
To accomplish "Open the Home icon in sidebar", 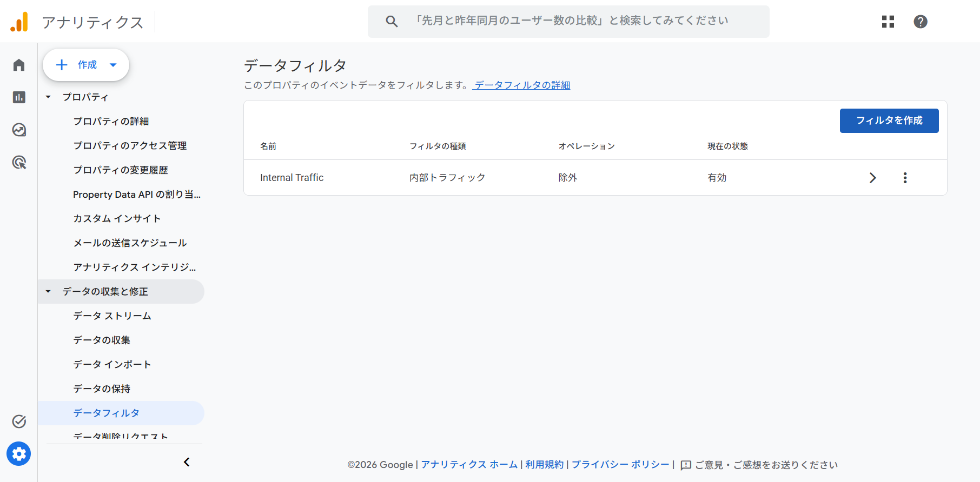I will pos(19,65).
